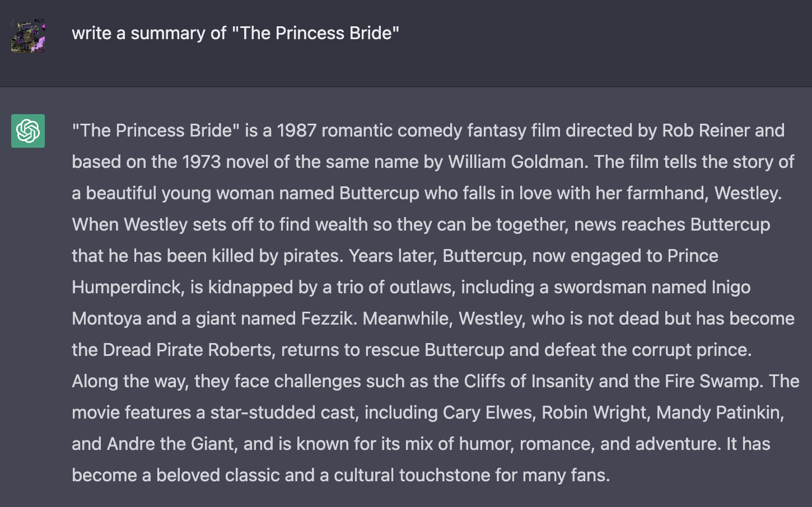
Task: Click the name "Fezzik" in the response
Action: pos(327,318)
